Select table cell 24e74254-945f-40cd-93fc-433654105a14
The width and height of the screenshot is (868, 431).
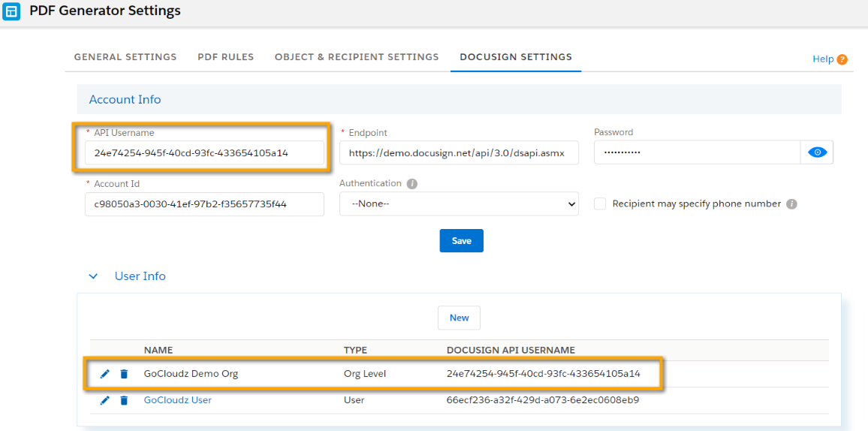coord(544,374)
